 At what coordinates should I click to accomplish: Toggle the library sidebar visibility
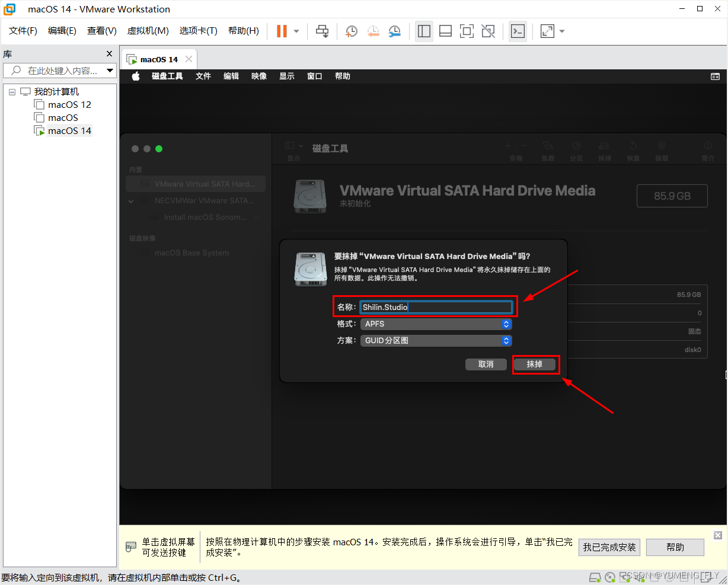coord(424,31)
